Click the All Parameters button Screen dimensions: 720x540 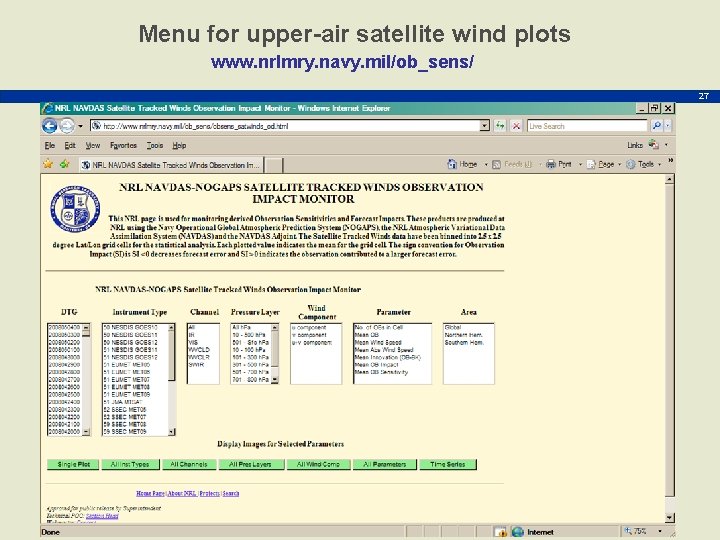[384, 464]
